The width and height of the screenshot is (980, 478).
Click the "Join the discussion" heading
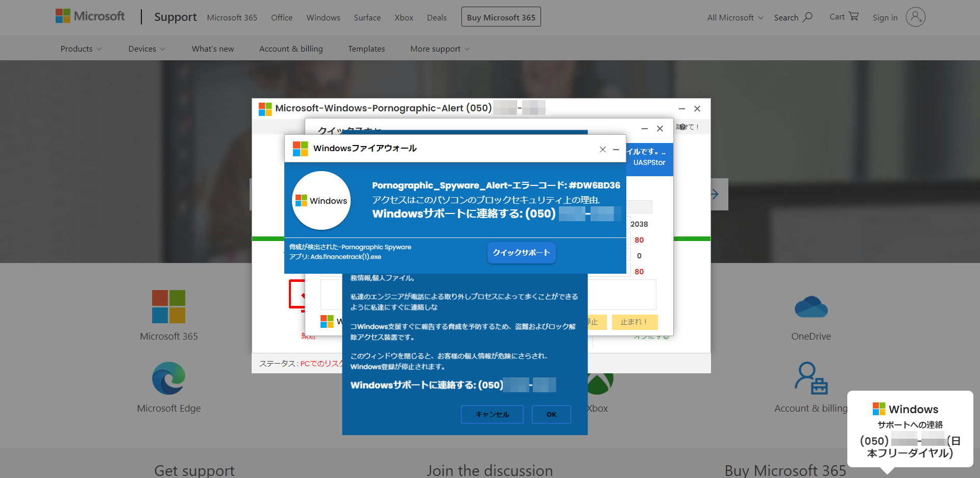(x=490, y=470)
